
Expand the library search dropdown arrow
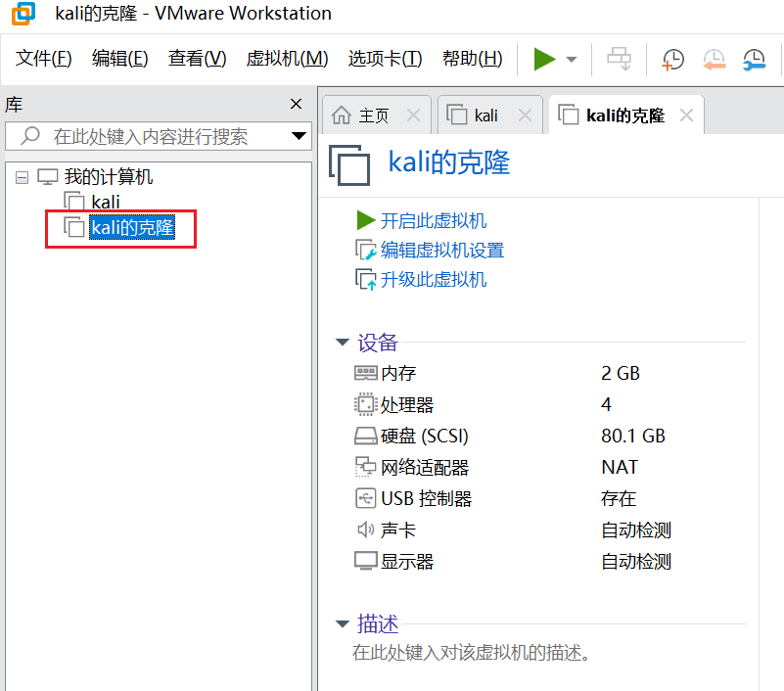click(299, 136)
